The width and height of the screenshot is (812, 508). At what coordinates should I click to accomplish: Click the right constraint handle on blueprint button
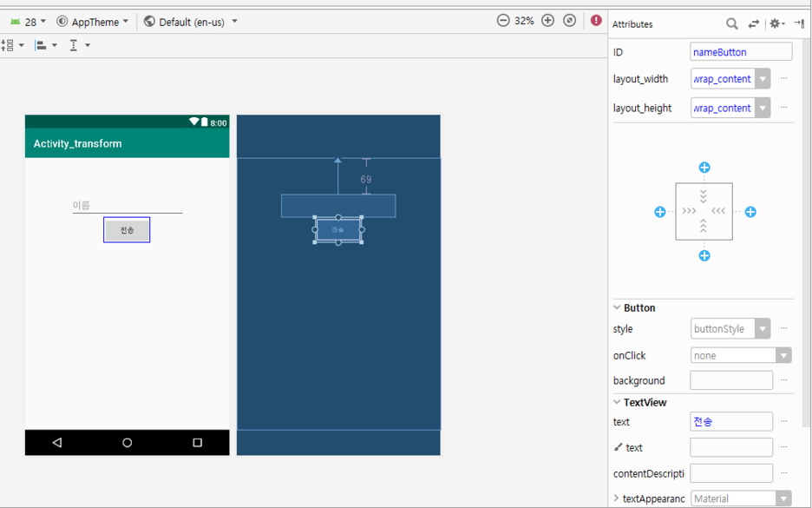point(362,229)
